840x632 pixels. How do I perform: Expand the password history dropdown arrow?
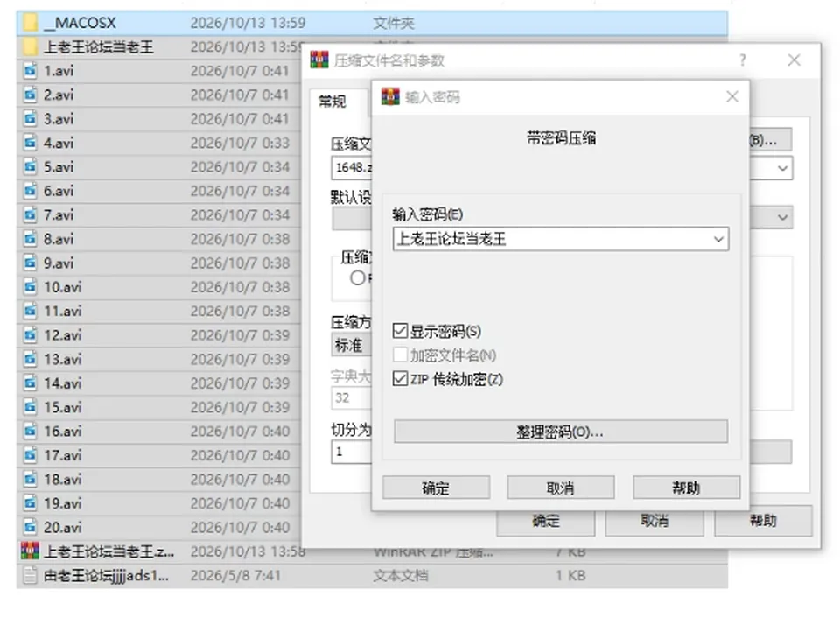(719, 239)
